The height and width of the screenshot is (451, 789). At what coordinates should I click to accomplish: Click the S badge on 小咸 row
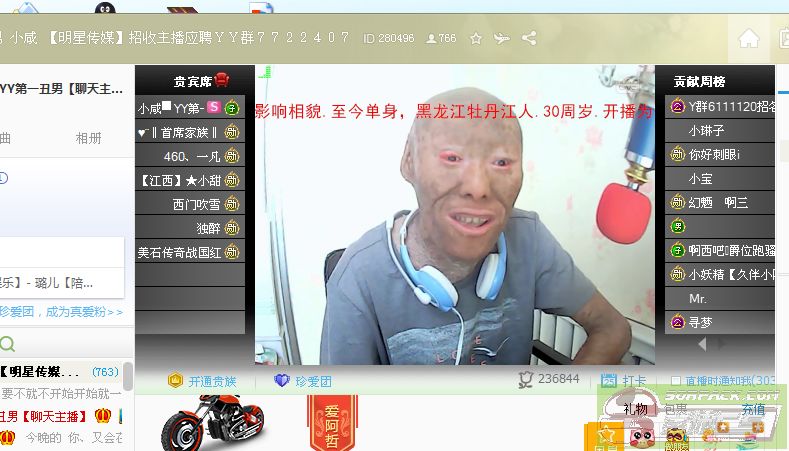pos(213,107)
